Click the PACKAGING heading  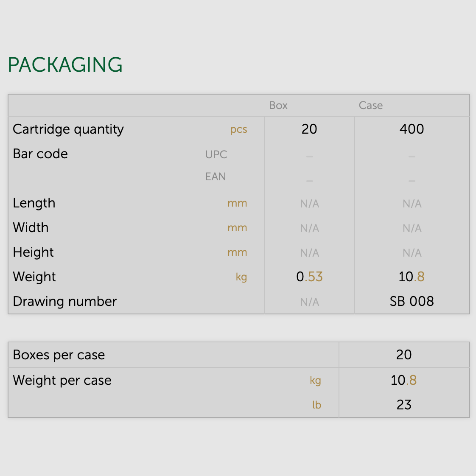click(x=65, y=65)
